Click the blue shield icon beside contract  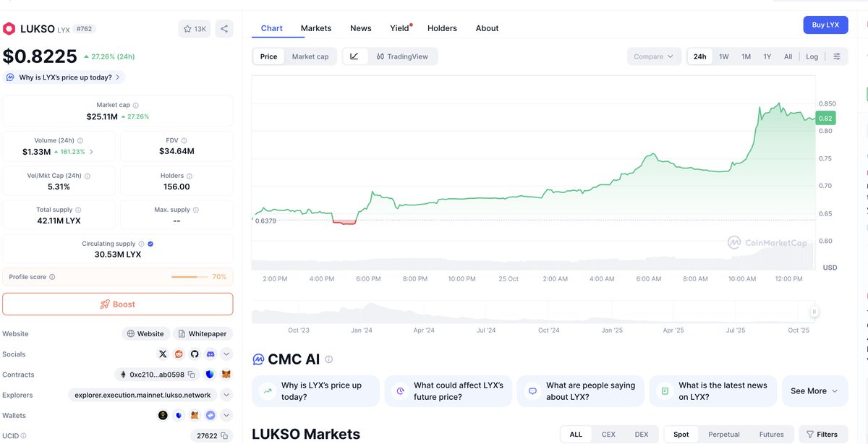click(210, 375)
